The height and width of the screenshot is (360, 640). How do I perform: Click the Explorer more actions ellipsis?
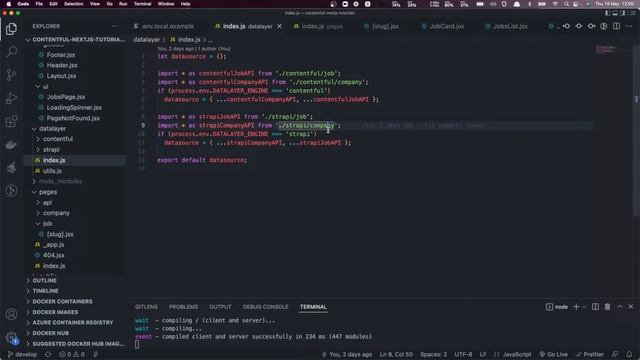point(115,26)
